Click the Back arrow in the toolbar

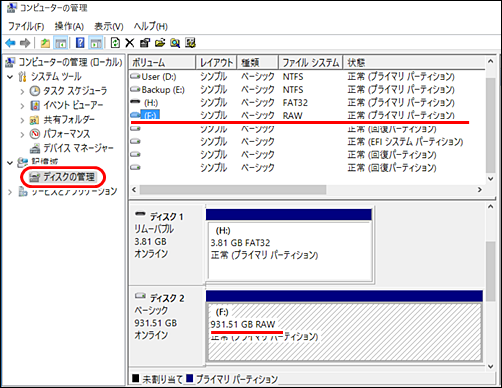click(11, 43)
